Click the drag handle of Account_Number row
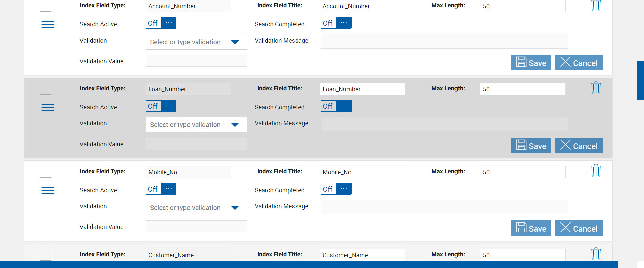The width and height of the screenshot is (644, 268). [x=48, y=24]
